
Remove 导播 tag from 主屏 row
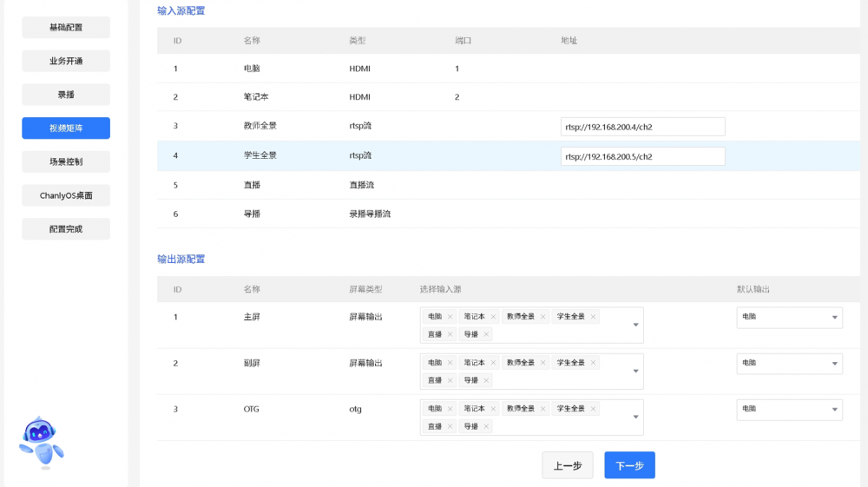pos(486,334)
